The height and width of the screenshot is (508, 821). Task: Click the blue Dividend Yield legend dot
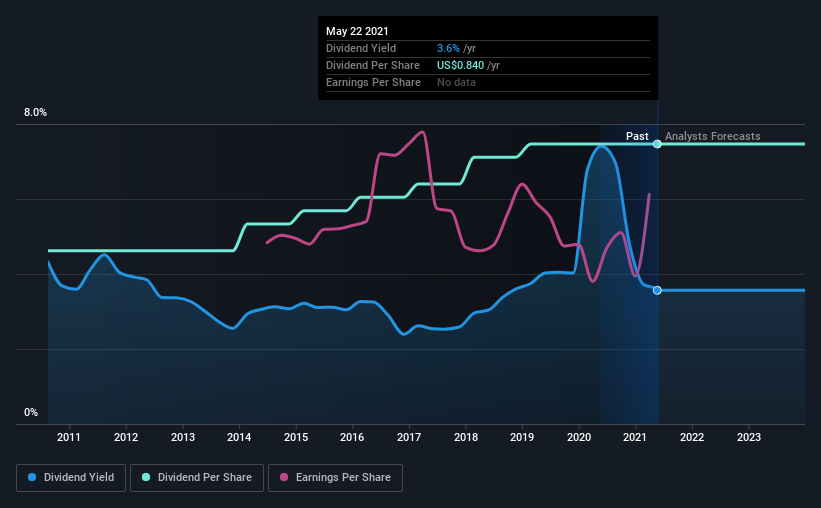pos(32,478)
